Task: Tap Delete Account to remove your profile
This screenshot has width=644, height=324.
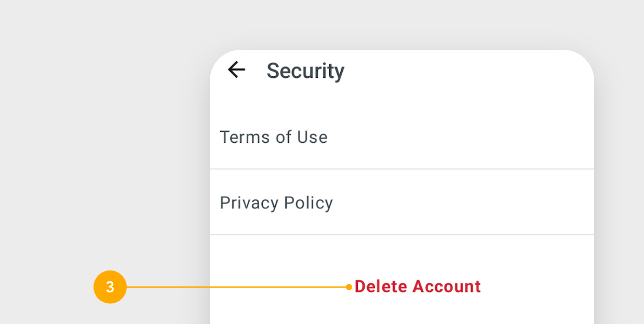Action: pyautogui.click(x=418, y=286)
